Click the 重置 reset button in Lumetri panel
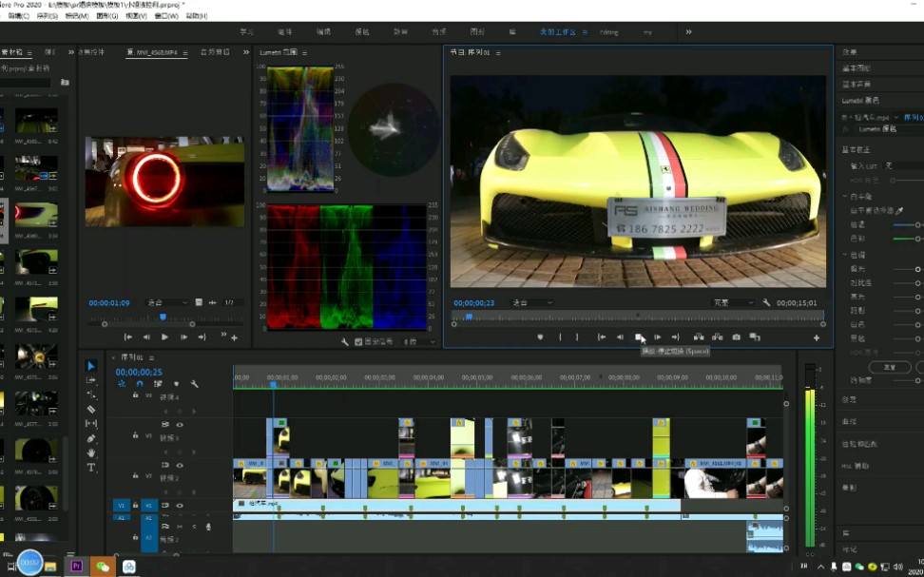This screenshot has height=577, width=924. [889, 366]
